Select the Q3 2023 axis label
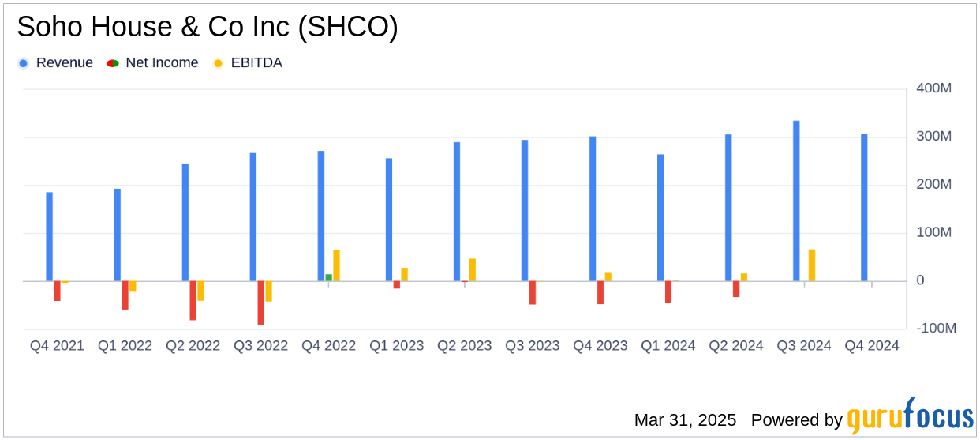The height and width of the screenshot is (440, 980). [x=533, y=346]
